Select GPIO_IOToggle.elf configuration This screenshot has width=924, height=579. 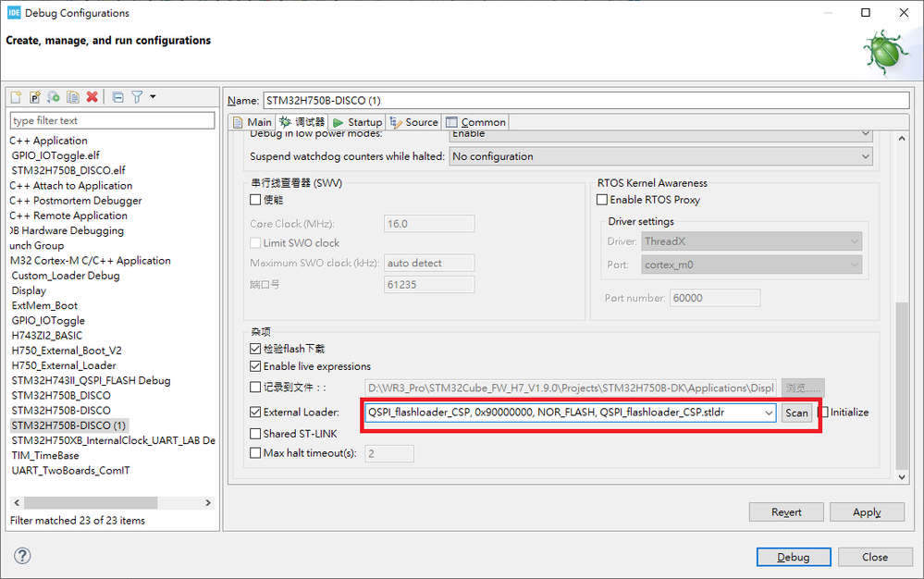coord(55,155)
